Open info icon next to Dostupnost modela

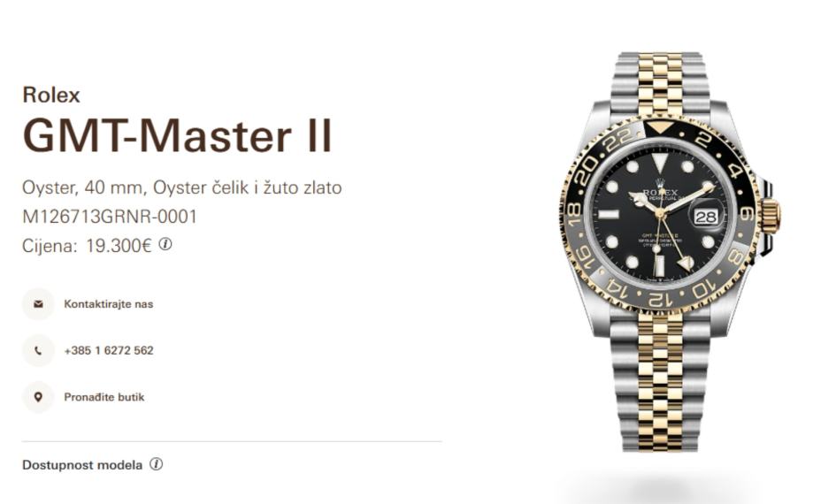click(156, 464)
